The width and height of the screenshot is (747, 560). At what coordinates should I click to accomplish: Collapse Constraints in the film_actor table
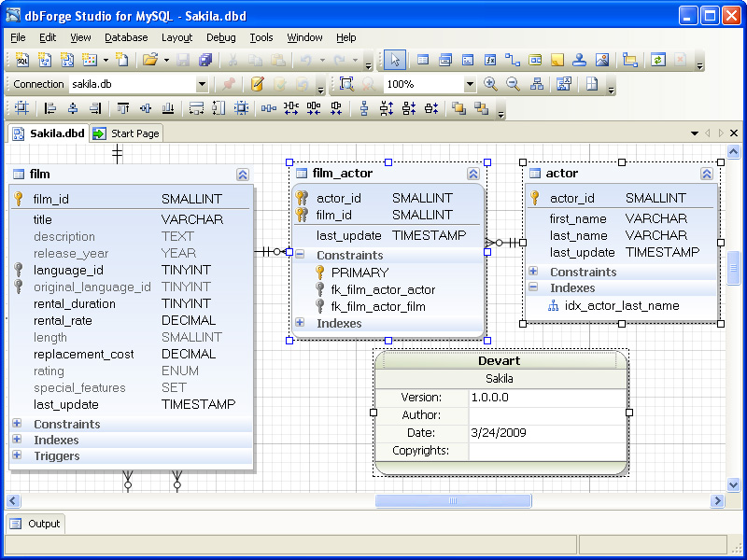tap(300, 254)
